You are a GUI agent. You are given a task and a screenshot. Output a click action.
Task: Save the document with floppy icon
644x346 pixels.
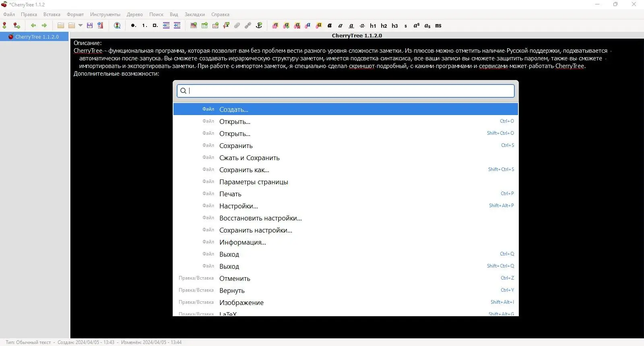coord(90,25)
